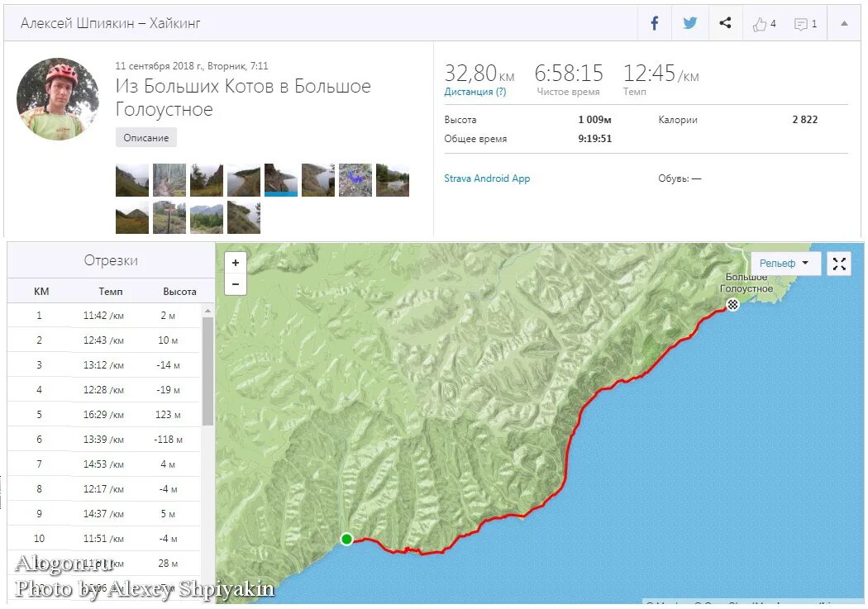
Task: Click the Описание button
Action: pyautogui.click(x=146, y=138)
